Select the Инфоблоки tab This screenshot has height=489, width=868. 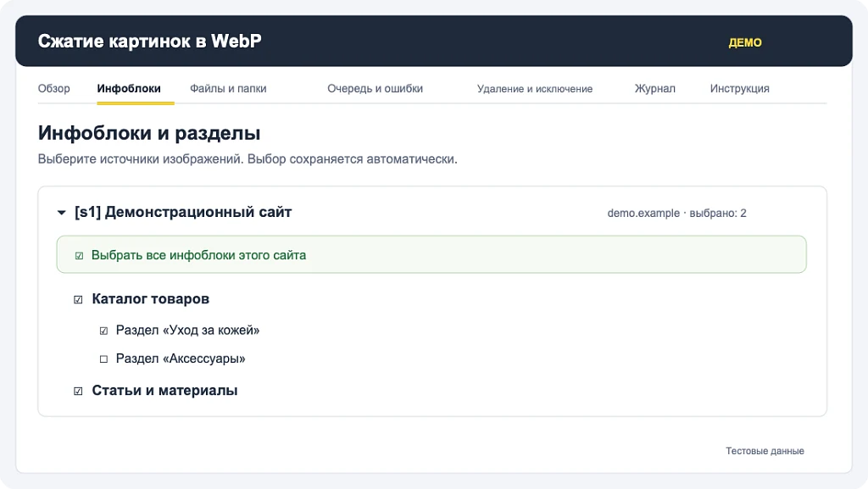click(129, 88)
